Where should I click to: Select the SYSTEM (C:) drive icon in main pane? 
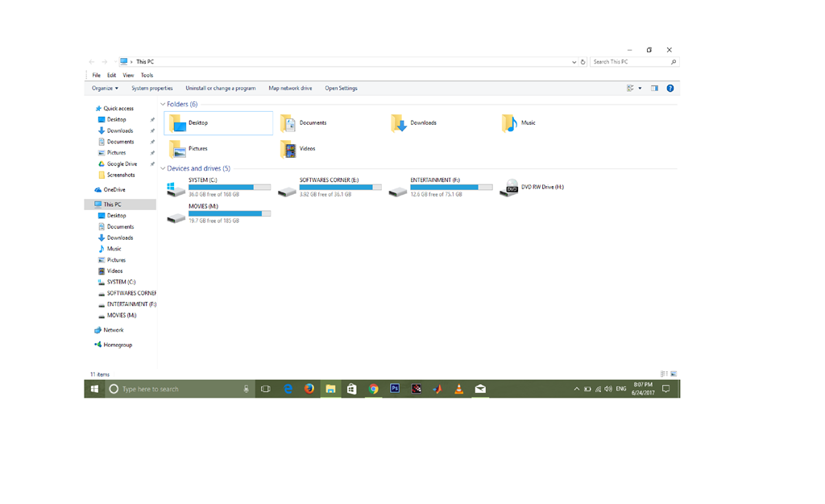(176, 188)
